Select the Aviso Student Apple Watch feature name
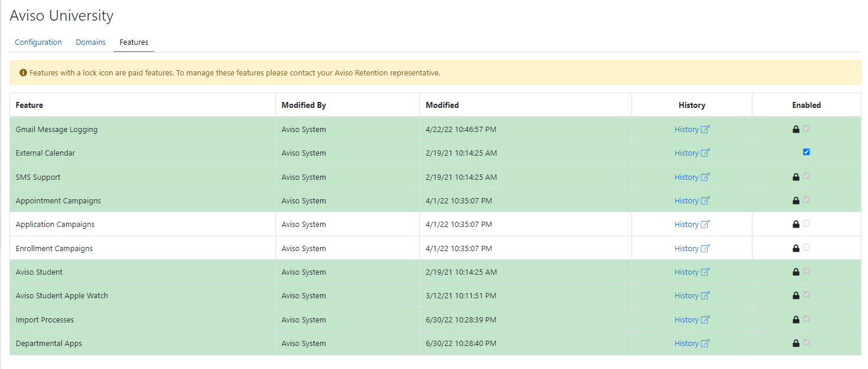 [x=62, y=295]
